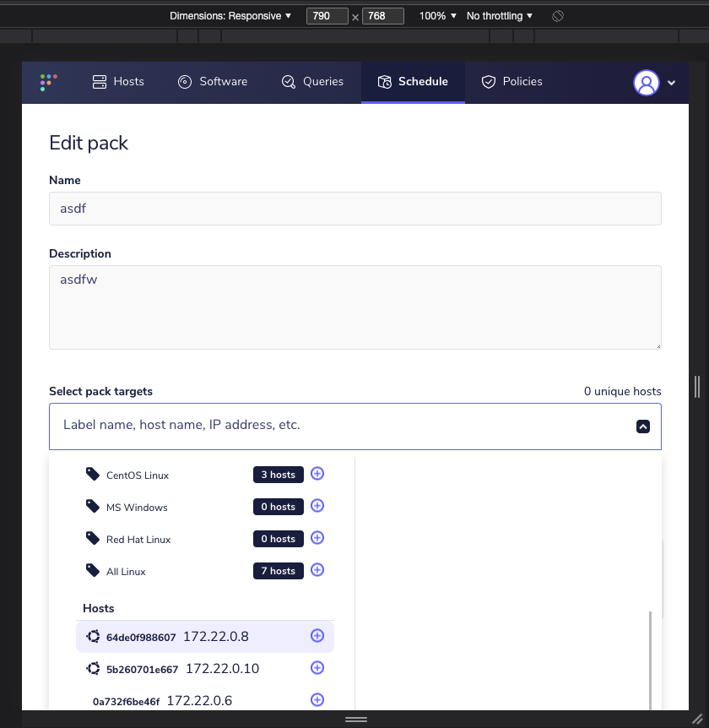Click the Queries magnifier icon in navbar
The image size is (709, 728).
[x=288, y=82]
